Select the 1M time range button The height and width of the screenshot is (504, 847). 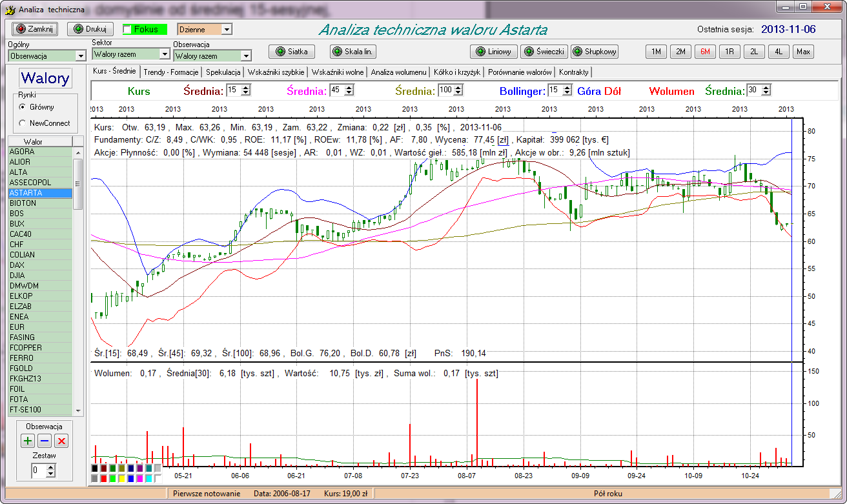[656, 52]
